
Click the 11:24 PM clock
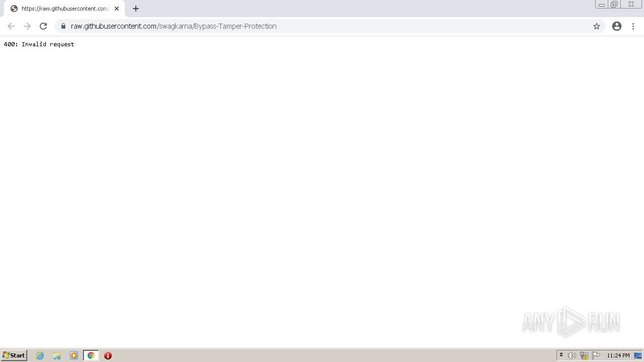coord(618,355)
